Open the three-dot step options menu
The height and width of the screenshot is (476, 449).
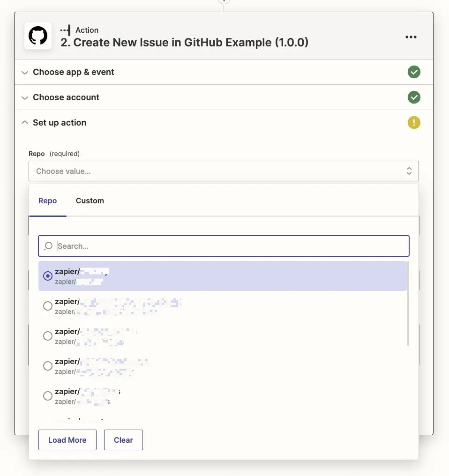pos(411,37)
